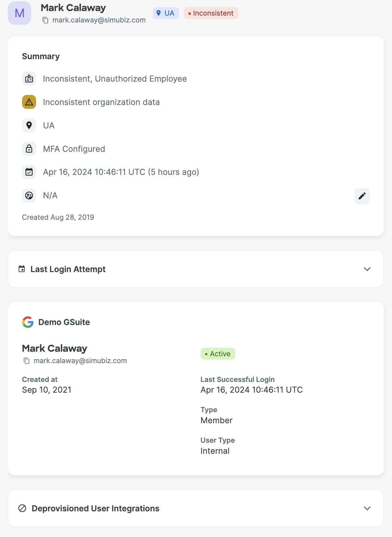
Task: Click the Google logo in Demo GSuite card
Action: pyautogui.click(x=28, y=322)
